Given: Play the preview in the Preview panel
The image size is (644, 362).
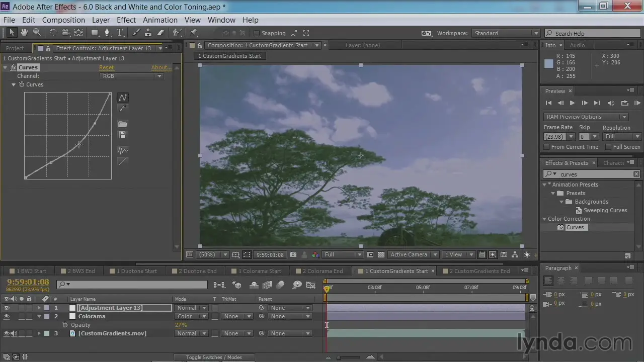Looking at the screenshot, I should 572,103.
